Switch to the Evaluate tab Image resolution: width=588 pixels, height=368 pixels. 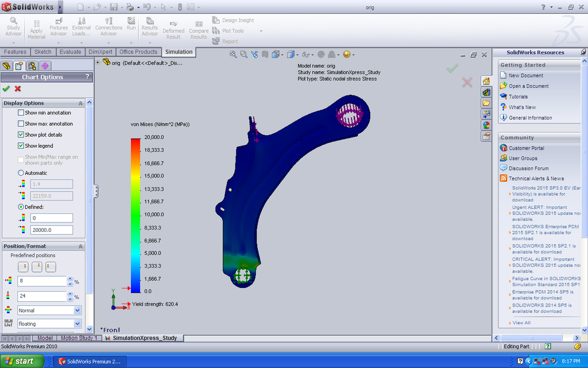(70, 52)
